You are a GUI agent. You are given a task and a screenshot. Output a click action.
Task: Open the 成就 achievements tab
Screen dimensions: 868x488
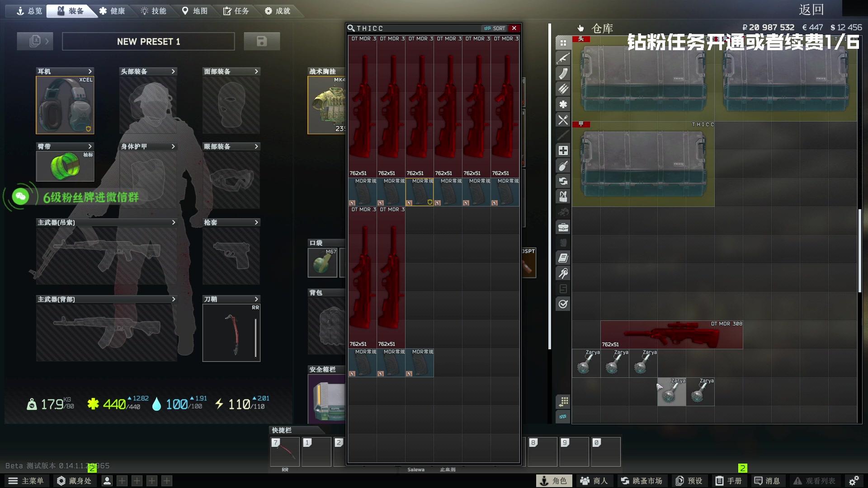[278, 11]
